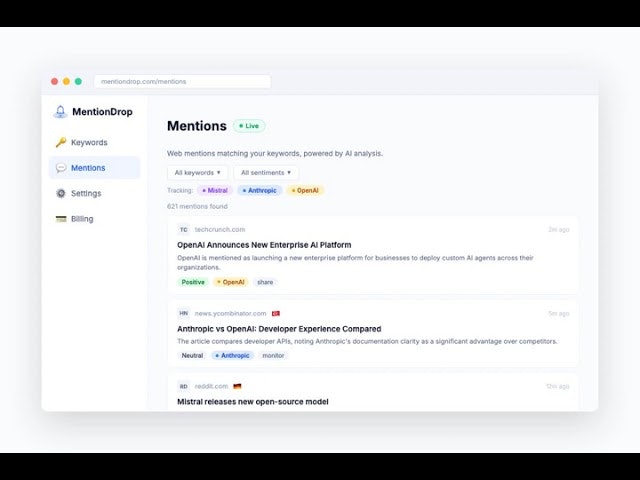Open Billing from the sidebar
Viewport: 640px width, 480px height.
(94, 219)
